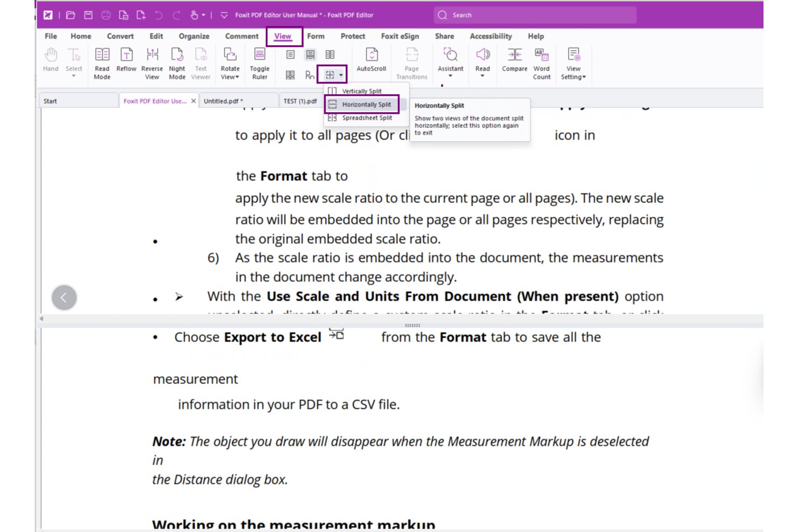Click the Undo arrow icon

pos(159,15)
